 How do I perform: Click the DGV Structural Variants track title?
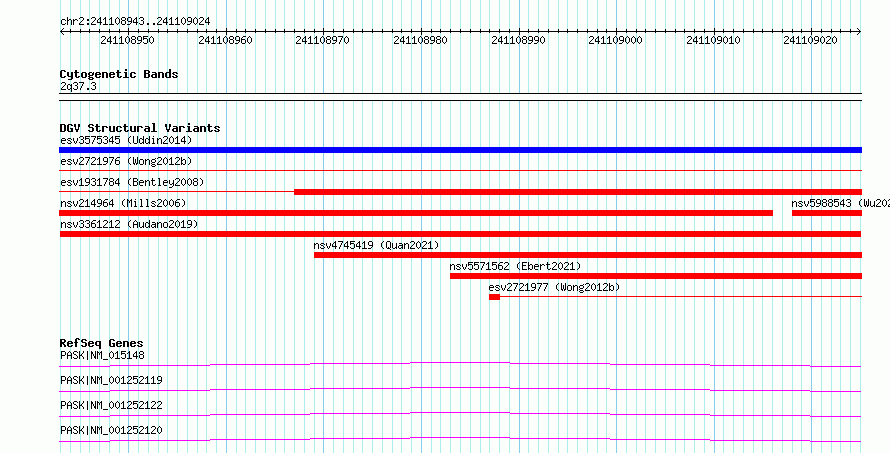[140, 128]
